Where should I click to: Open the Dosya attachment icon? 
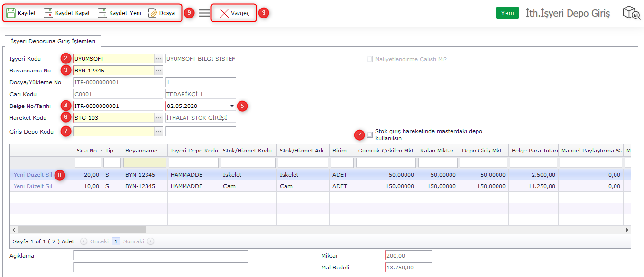click(x=153, y=13)
